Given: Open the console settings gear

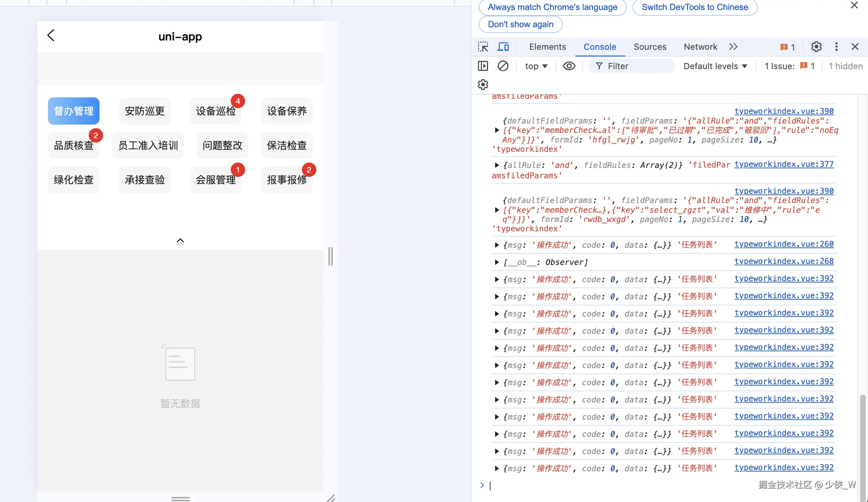Looking at the screenshot, I should pyautogui.click(x=483, y=85).
